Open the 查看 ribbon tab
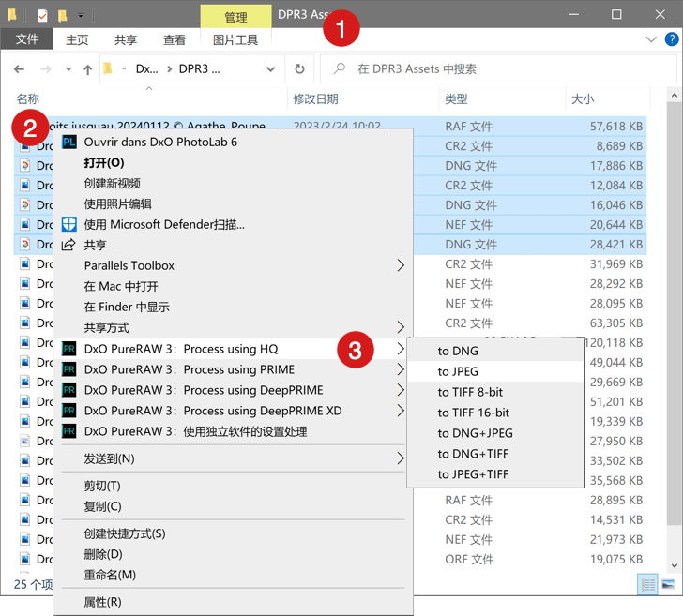This screenshot has height=616, width=683. pyautogui.click(x=175, y=39)
